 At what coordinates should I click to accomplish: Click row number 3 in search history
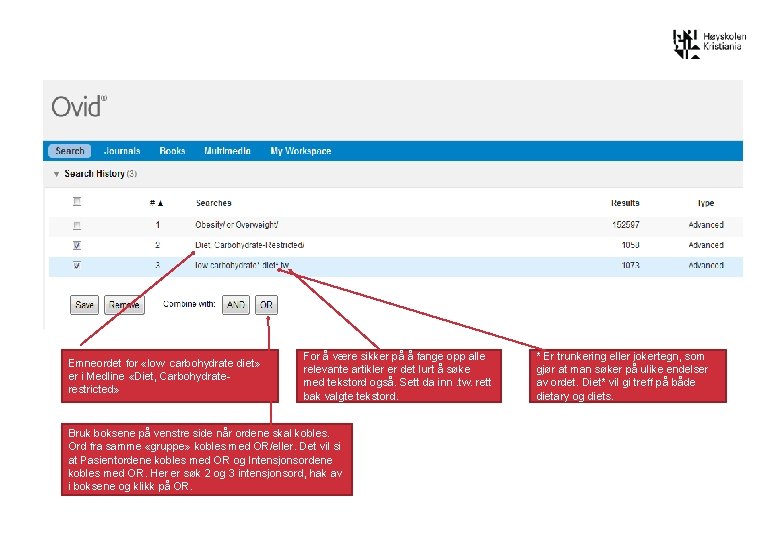click(x=158, y=265)
